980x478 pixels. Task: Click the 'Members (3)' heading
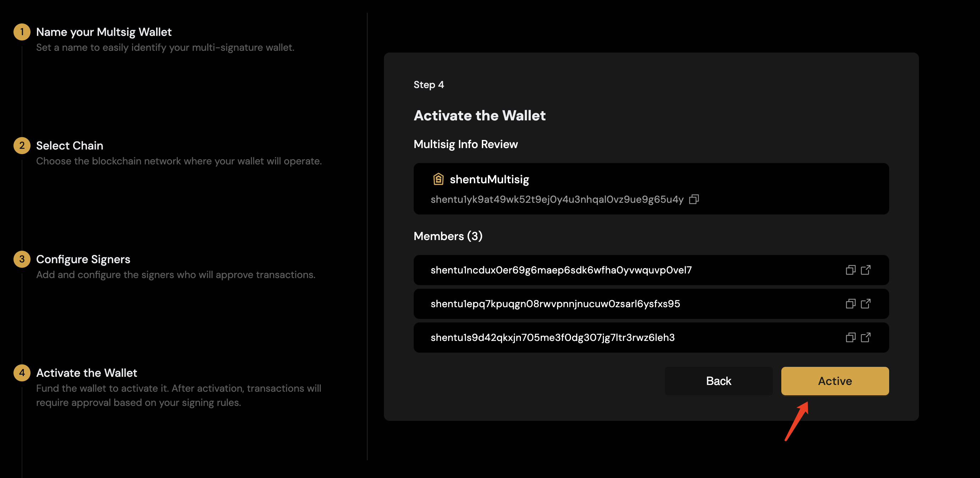click(448, 236)
